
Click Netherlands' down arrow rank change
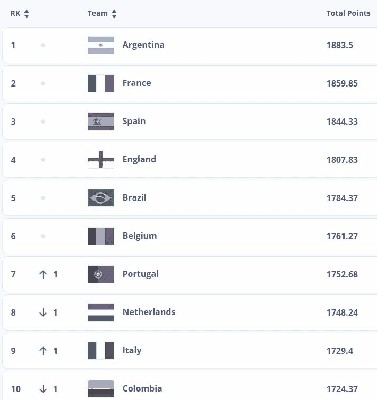tap(43, 312)
